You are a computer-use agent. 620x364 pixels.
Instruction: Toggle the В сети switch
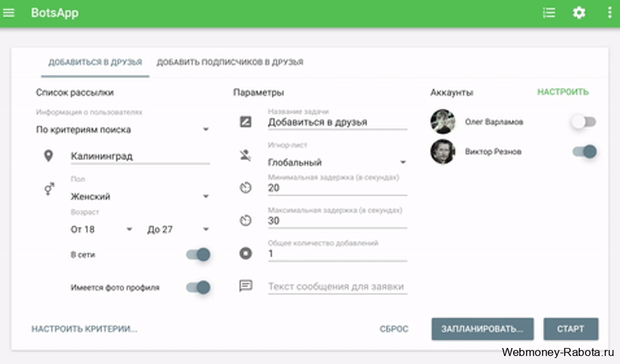pos(198,254)
